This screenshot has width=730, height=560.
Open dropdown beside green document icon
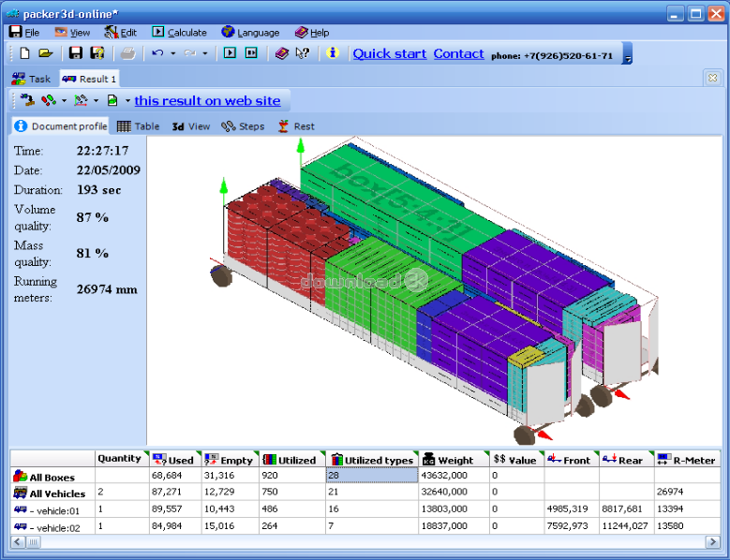pos(127,100)
